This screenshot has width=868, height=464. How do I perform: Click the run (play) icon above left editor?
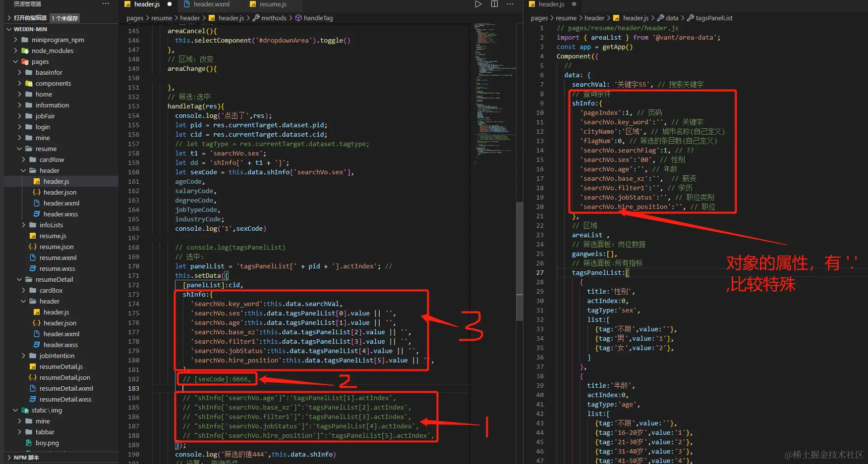coord(478,4)
